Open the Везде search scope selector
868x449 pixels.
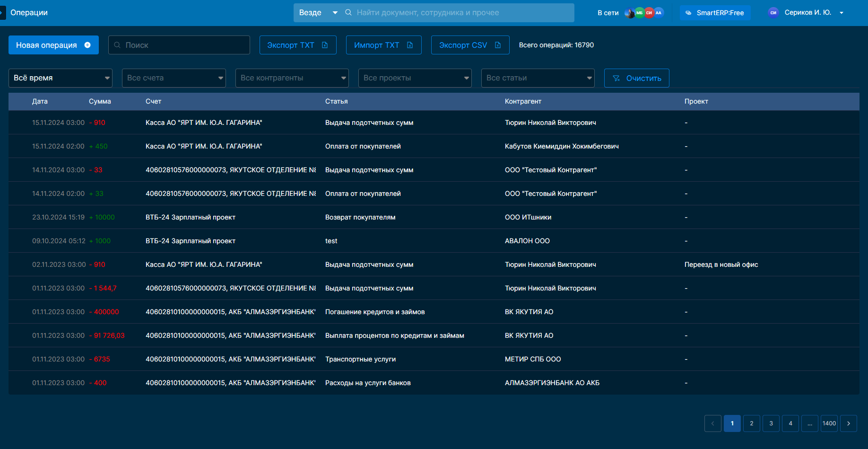(x=318, y=13)
